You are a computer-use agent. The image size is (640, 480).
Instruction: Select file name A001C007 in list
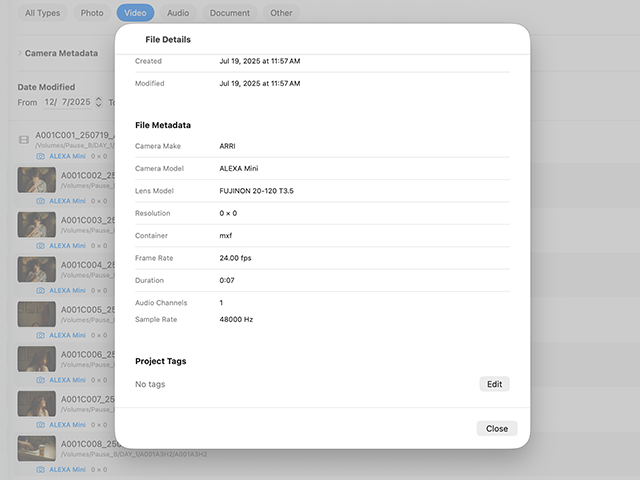coord(88,399)
